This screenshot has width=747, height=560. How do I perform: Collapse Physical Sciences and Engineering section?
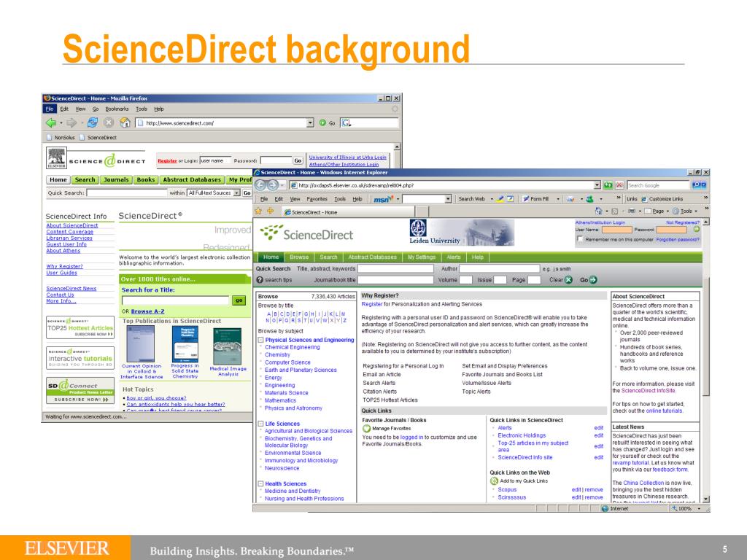point(260,340)
